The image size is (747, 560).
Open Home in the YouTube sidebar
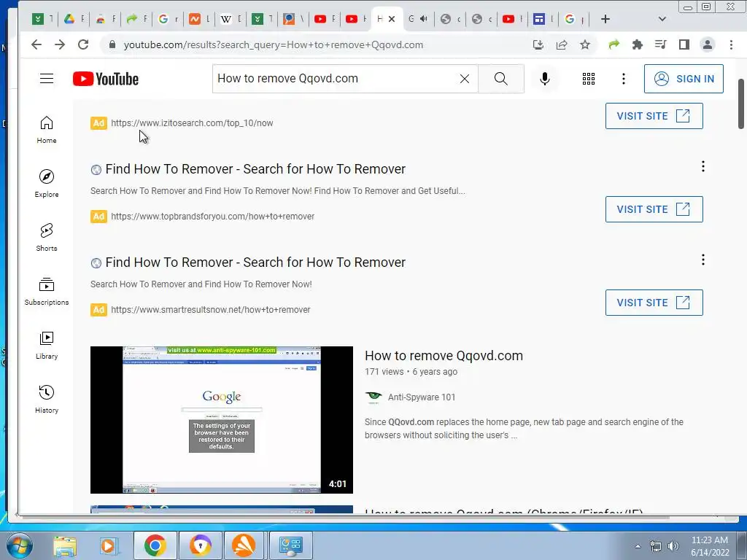click(46, 130)
